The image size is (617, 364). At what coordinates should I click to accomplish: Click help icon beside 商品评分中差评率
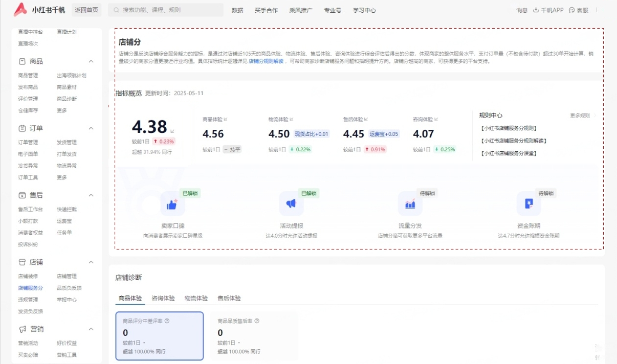(x=167, y=321)
